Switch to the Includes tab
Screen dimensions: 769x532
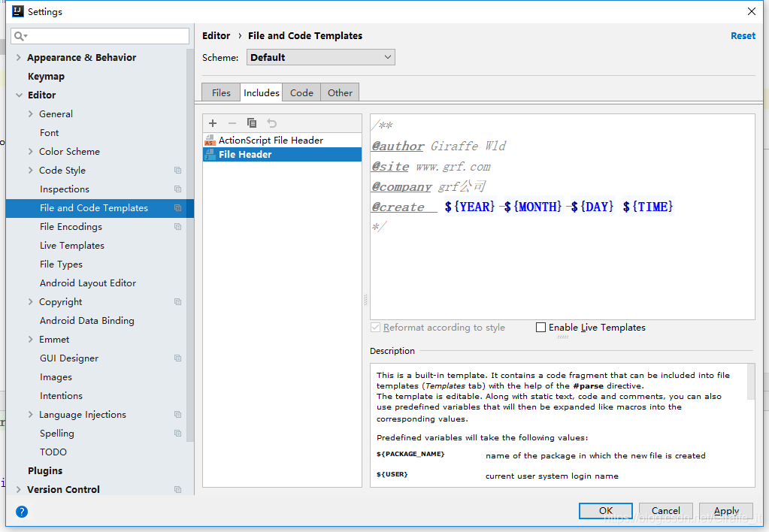pos(262,92)
